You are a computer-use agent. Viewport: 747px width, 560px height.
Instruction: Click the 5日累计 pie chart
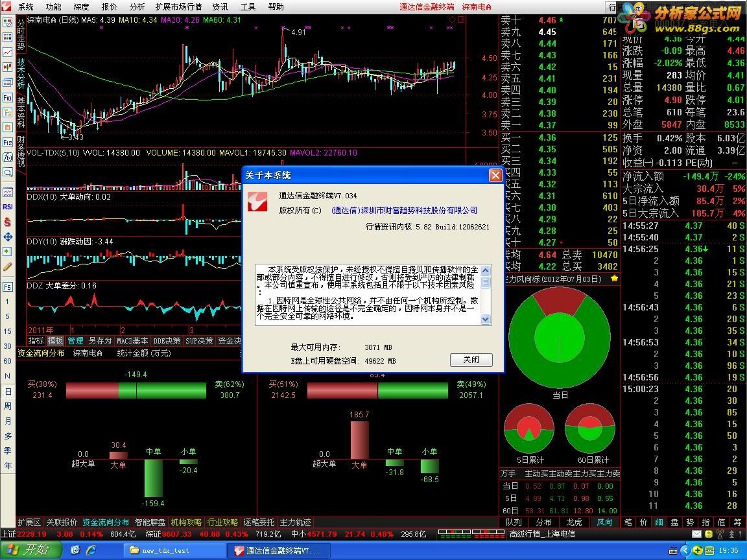coord(529,428)
